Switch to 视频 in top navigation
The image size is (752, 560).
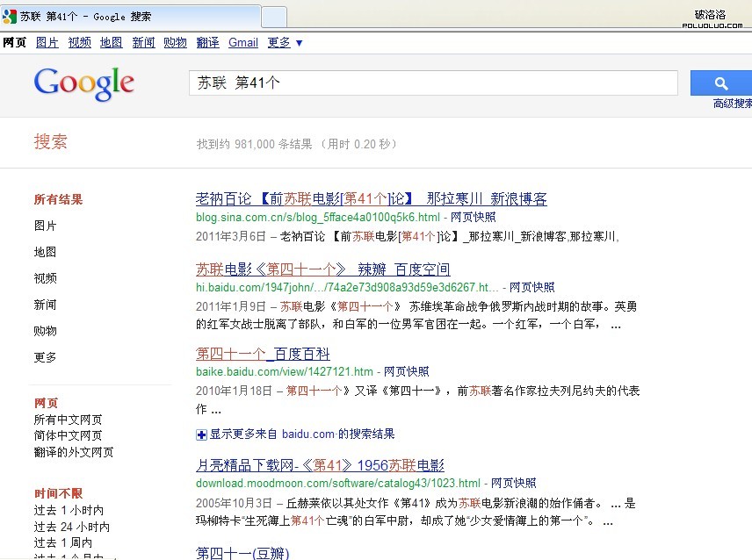coord(79,42)
